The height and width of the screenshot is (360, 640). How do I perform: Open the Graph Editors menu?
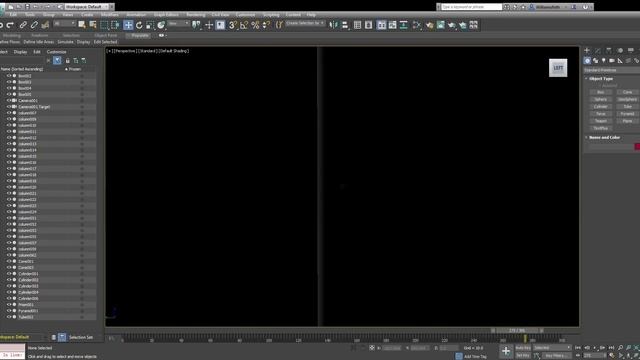(166, 15)
